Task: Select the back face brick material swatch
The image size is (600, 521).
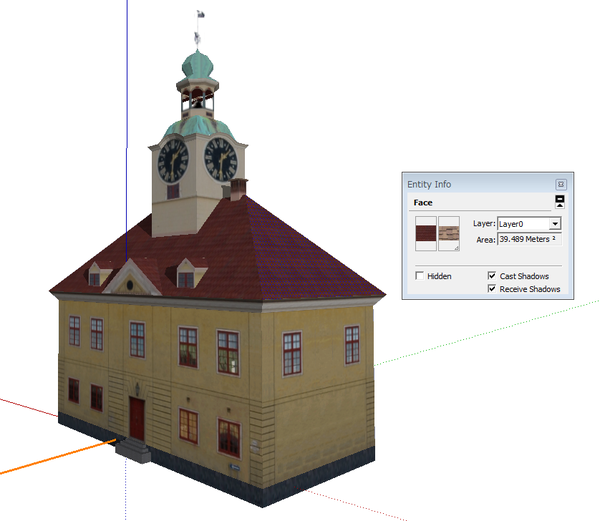Action: (x=449, y=233)
